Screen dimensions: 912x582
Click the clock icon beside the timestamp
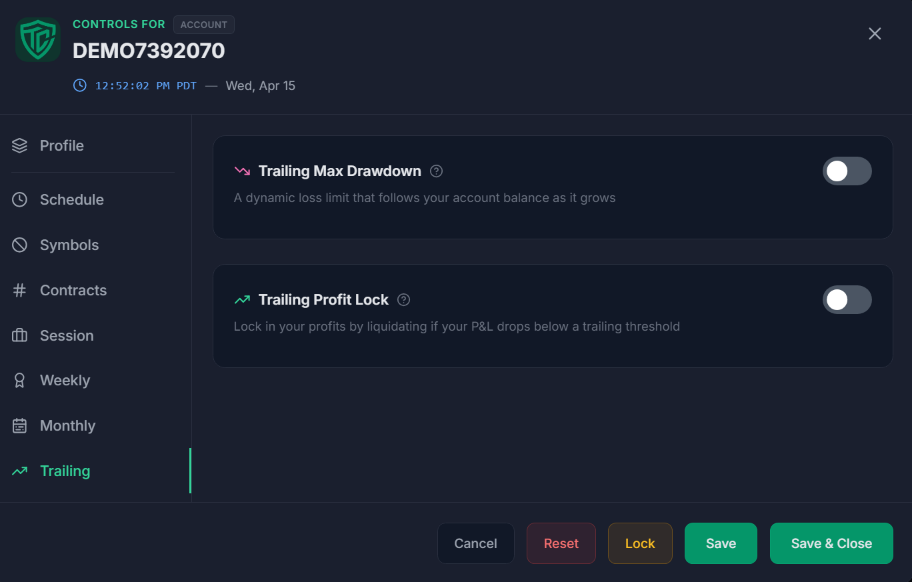tap(79, 85)
